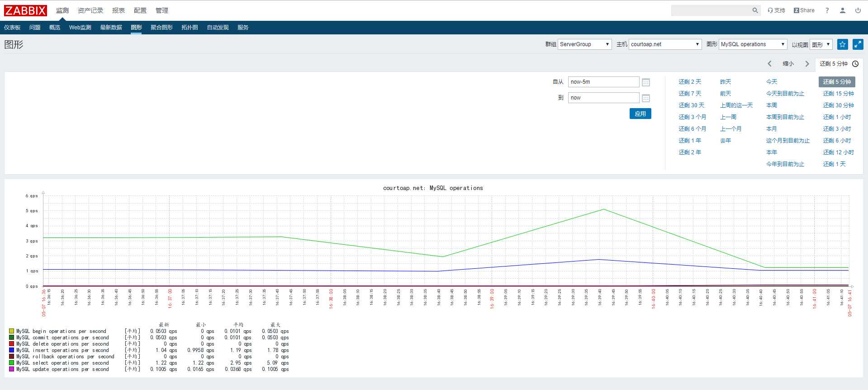The height and width of the screenshot is (390, 868).
Task: Go to Screens submenu item
Action: point(161,28)
